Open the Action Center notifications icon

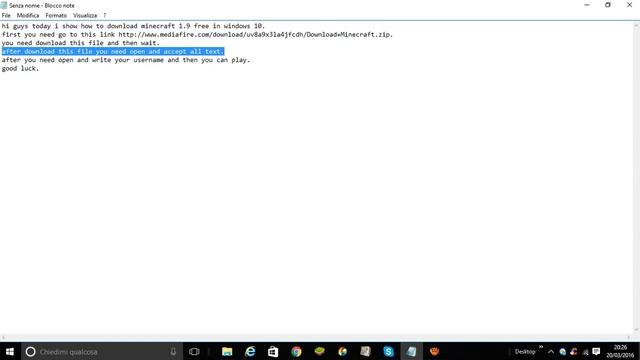tap(596, 351)
